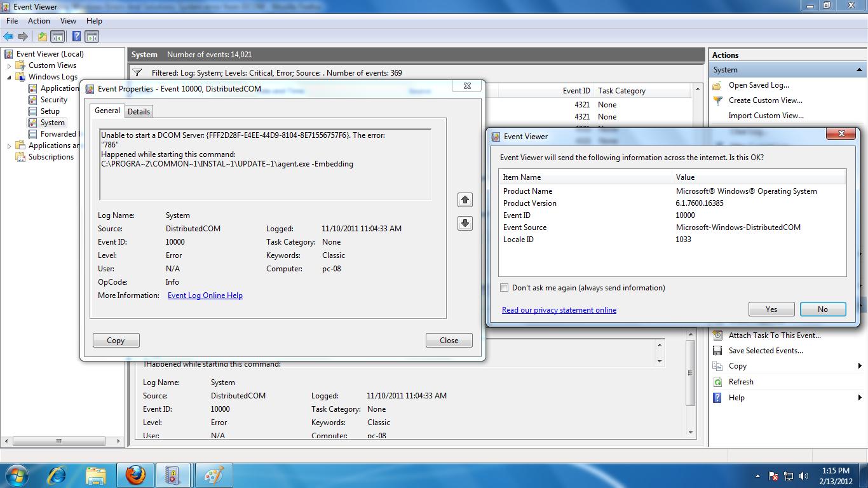This screenshot has height=488, width=868.
Task: Open Windows Explorer from the taskbar
Action: point(96,475)
